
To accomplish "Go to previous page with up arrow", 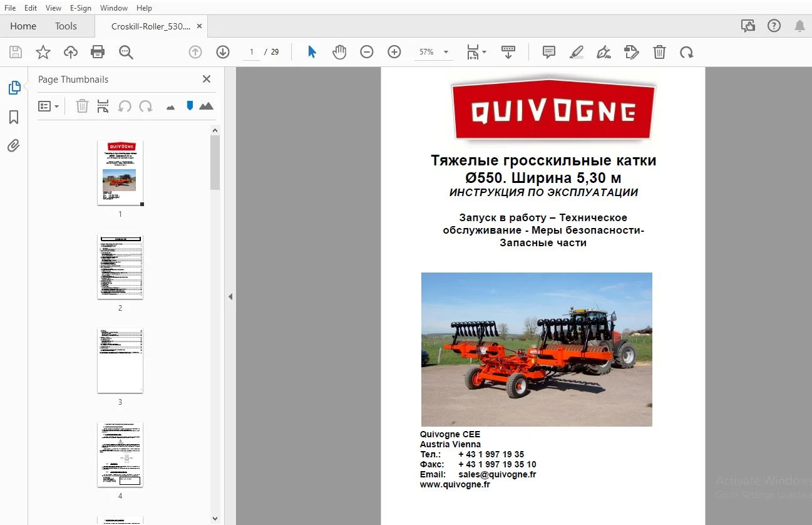I will coord(195,52).
